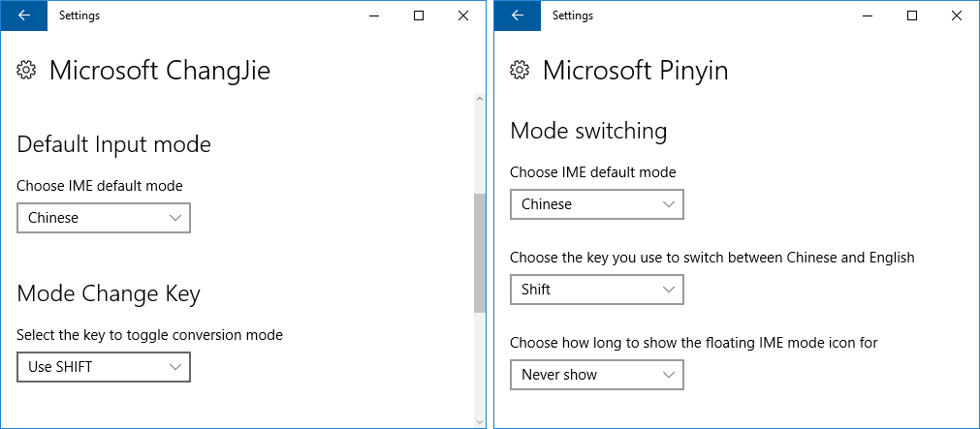Click scroll down arrow in ChangJie window
The width and height of the screenshot is (980, 429).
480,421
